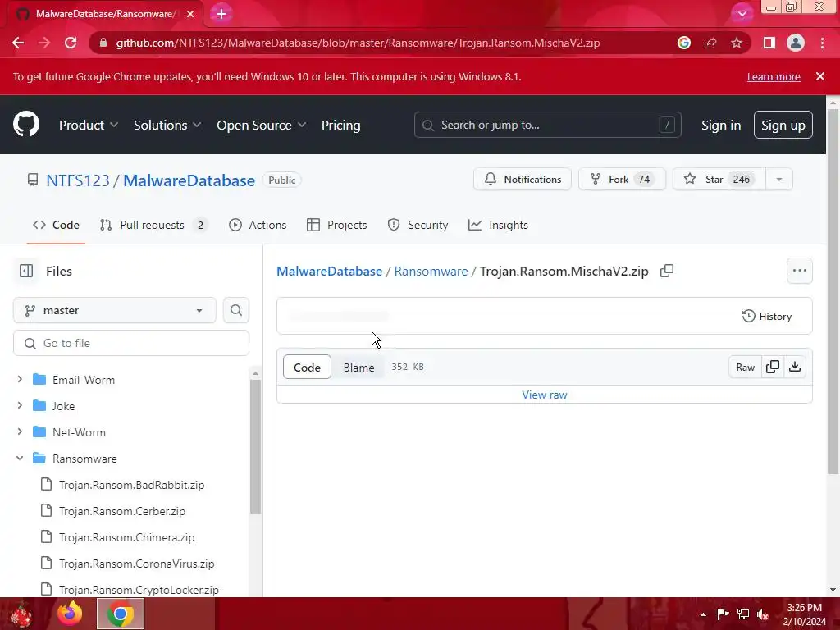Open Trojan.Ransom.BadRabbit.zip in tree
The height and width of the screenshot is (630, 840).
coord(131,485)
